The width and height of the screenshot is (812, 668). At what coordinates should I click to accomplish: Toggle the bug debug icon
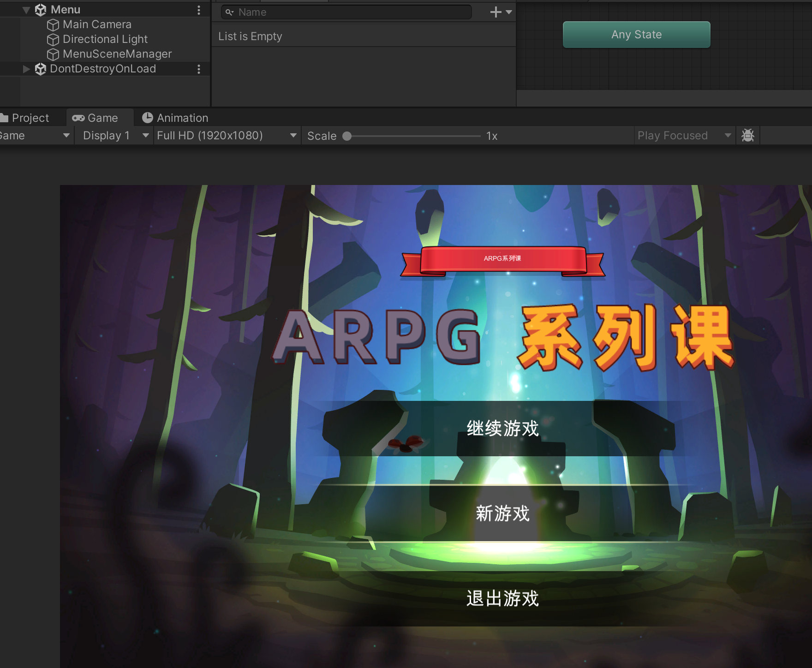[x=748, y=136]
